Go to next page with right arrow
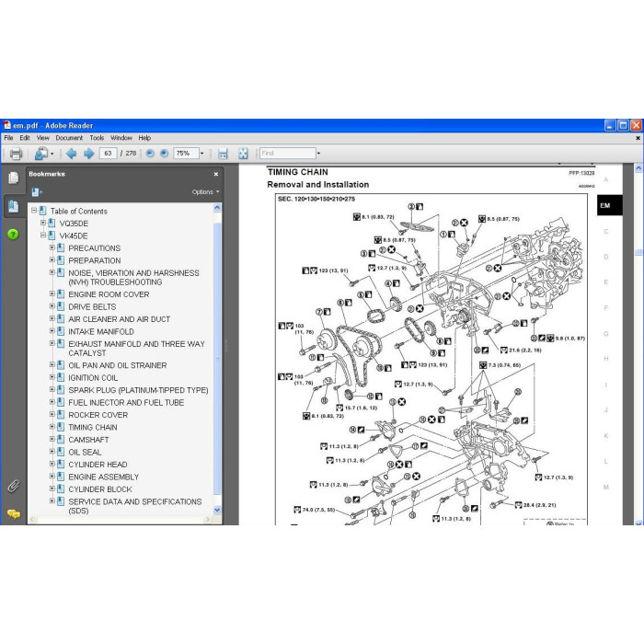The image size is (644, 644). coord(88,154)
